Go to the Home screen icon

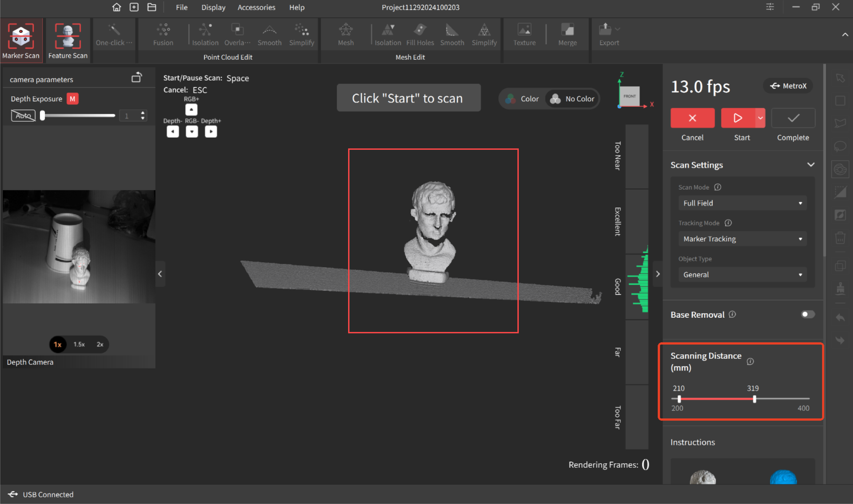(x=116, y=7)
